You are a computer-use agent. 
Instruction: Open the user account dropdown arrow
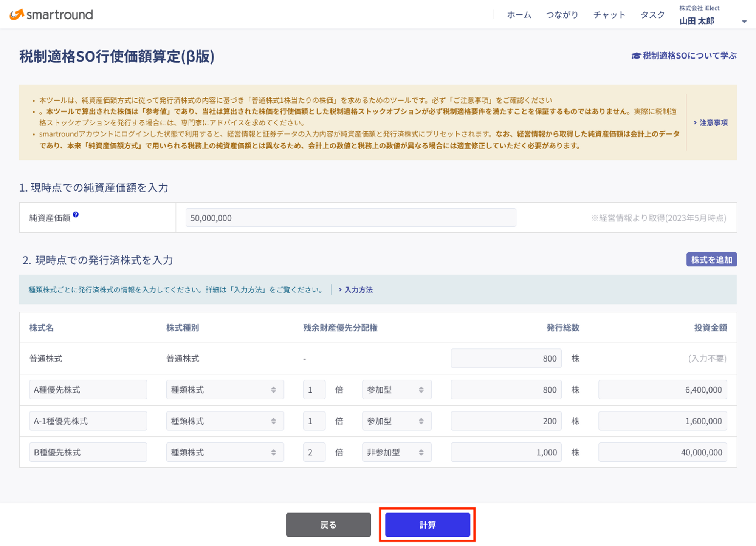pos(744,22)
